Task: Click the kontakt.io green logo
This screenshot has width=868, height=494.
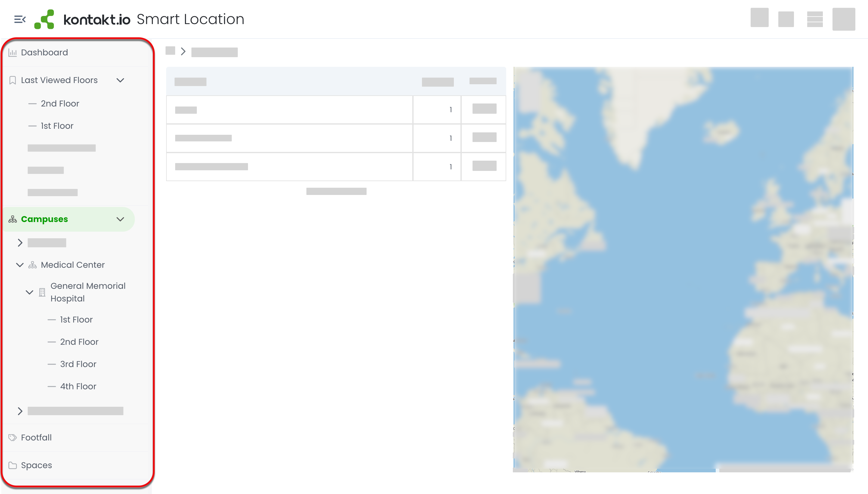Action: [45, 19]
